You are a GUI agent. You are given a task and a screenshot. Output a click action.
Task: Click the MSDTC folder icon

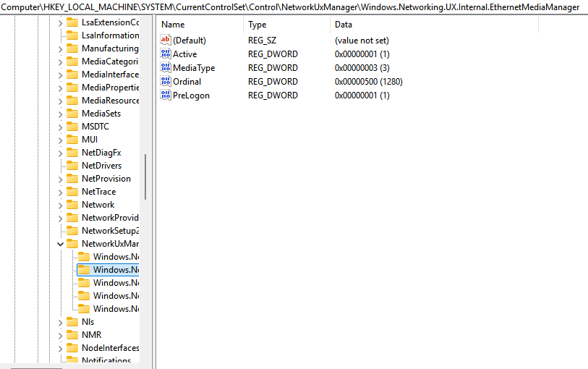72,127
